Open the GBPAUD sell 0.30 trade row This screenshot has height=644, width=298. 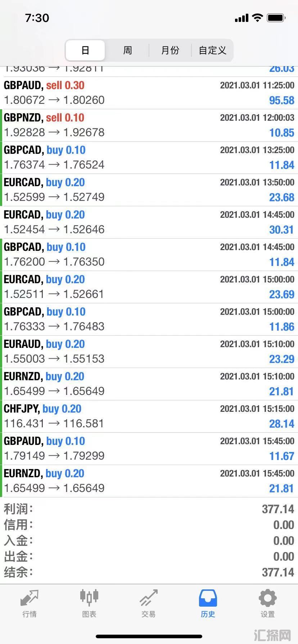pos(149,93)
